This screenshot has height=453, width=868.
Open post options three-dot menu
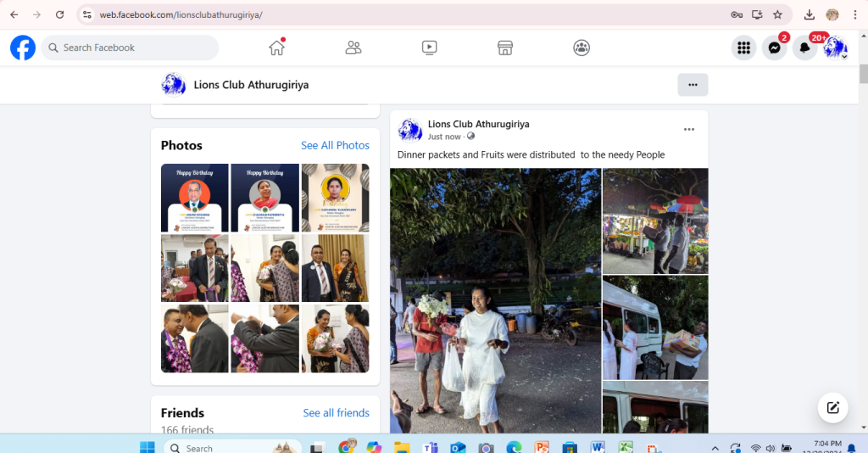pyautogui.click(x=688, y=130)
